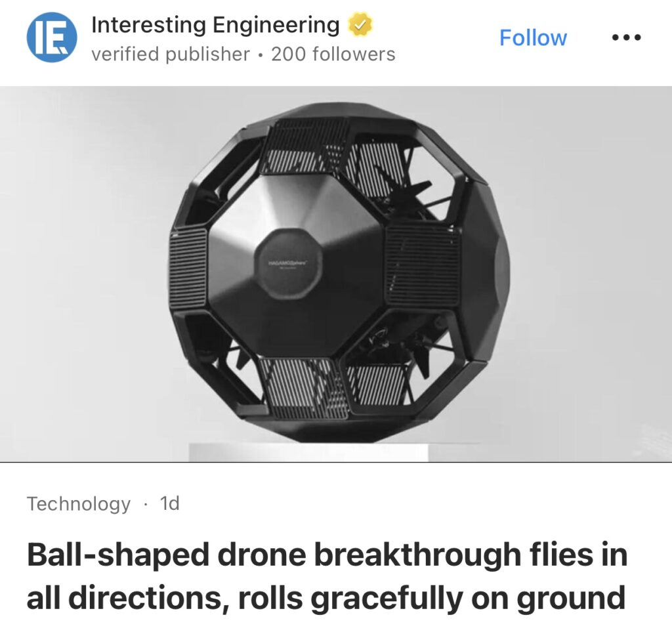Open the three-dot more options menu
This screenshot has height=636, width=672.
click(x=626, y=37)
